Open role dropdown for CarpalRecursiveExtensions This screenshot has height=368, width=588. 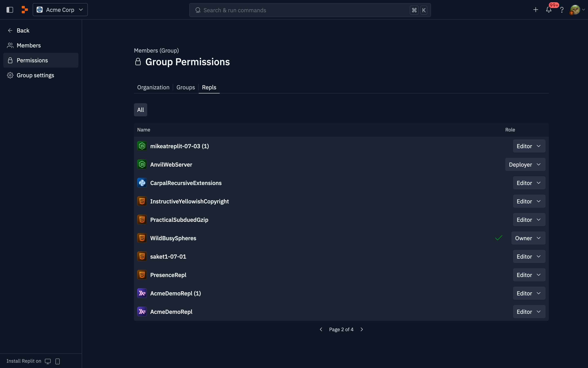point(529,183)
